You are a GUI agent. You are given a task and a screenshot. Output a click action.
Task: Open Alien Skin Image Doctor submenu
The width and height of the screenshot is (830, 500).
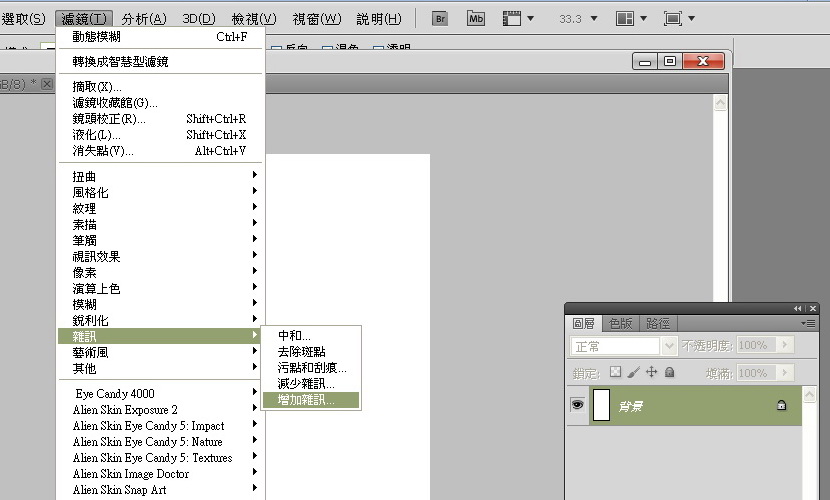[x=159, y=474]
